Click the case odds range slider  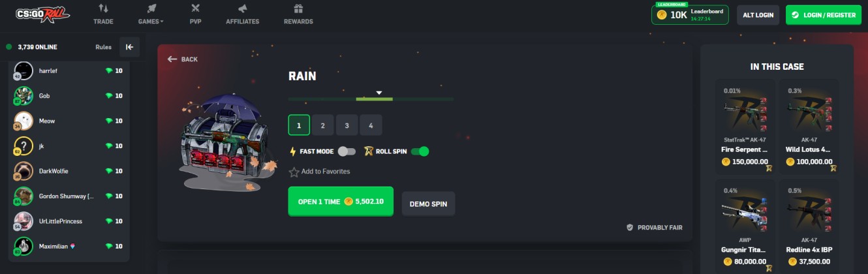(371, 99)
